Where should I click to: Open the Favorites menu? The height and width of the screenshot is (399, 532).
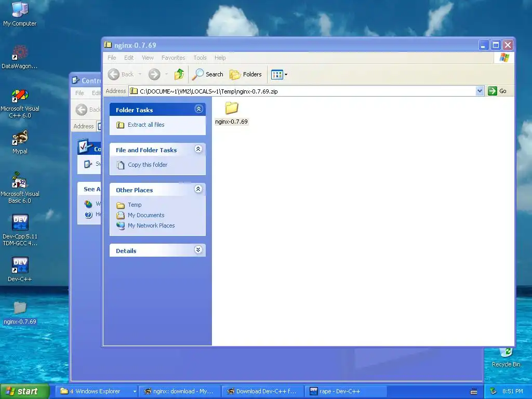(173, 58)
